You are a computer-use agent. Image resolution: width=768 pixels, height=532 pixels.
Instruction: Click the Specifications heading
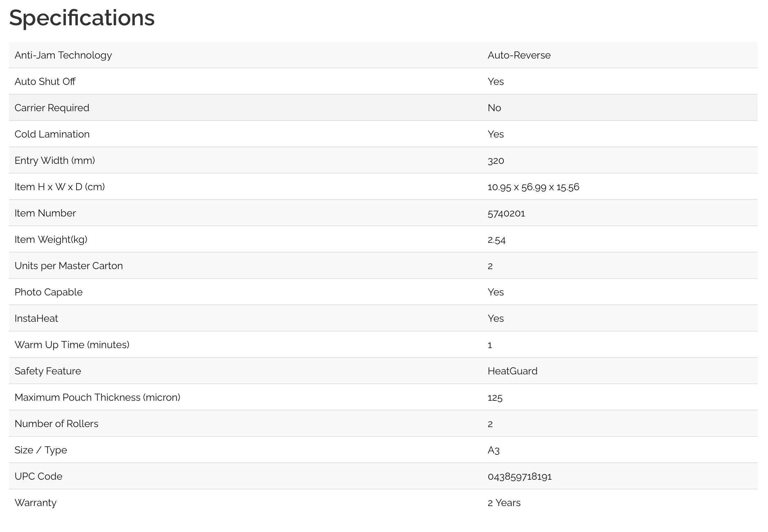pyautogui.click(x=82, y=18)
